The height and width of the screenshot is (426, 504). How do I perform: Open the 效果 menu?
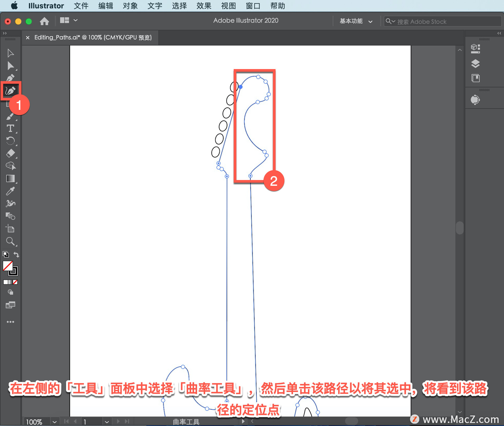[x=204, y=6]
